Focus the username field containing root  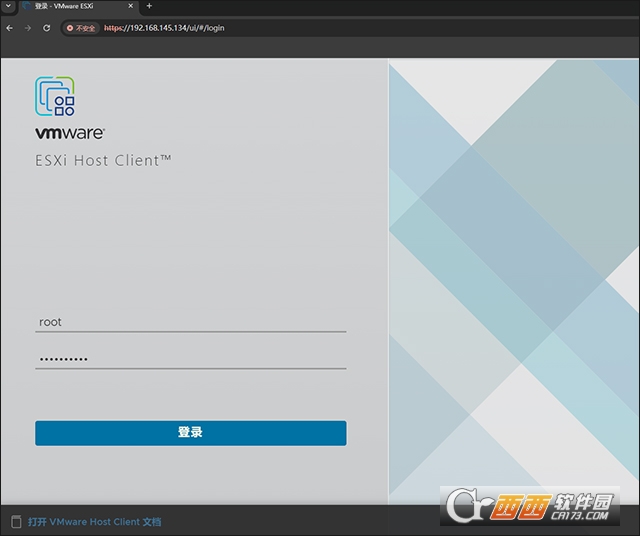pyautogui.click(x=190, y=322)
